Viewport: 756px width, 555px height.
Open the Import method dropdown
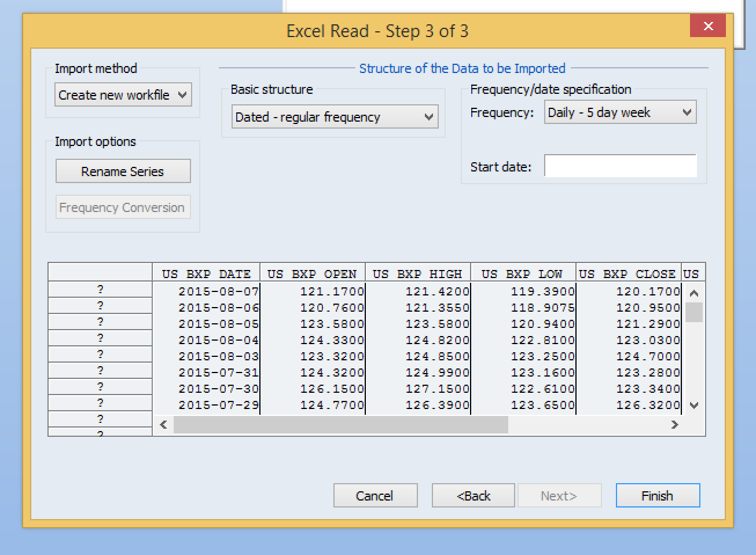[123, 95]
